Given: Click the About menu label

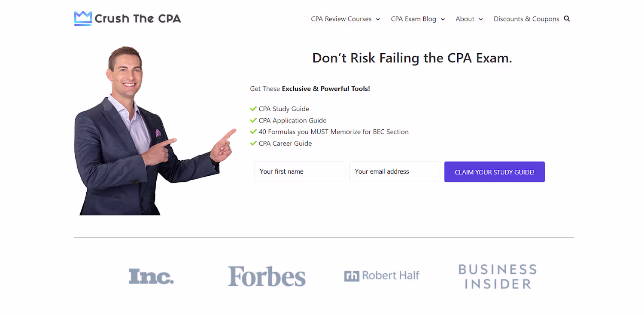Looking at the screenshot, I should coord(465,19).
